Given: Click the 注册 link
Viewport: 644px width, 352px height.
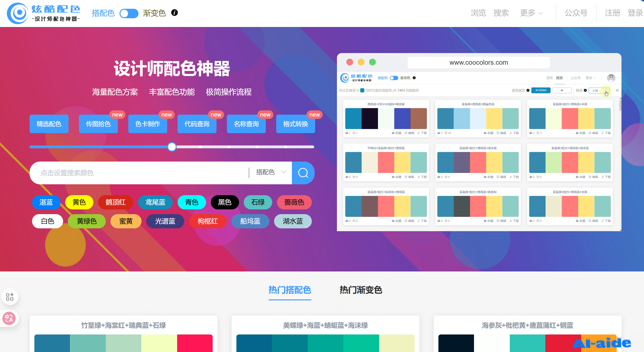Looking at the screenshot, I should click(x=612, y=13).
